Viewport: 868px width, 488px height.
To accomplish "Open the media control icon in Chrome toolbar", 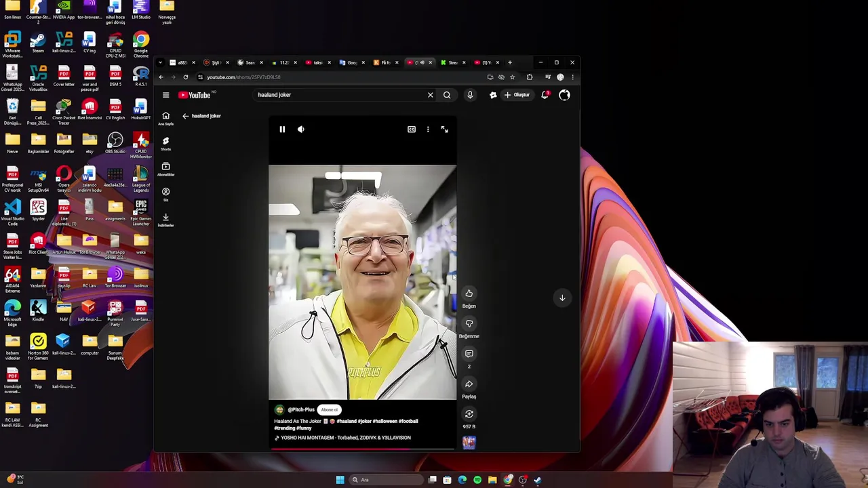I will point(548,77).
